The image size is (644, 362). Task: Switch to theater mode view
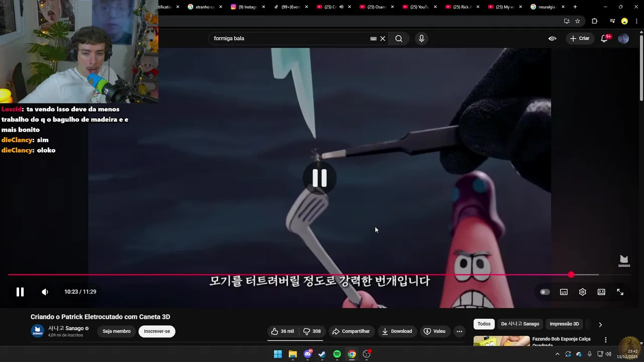[601, 292]
